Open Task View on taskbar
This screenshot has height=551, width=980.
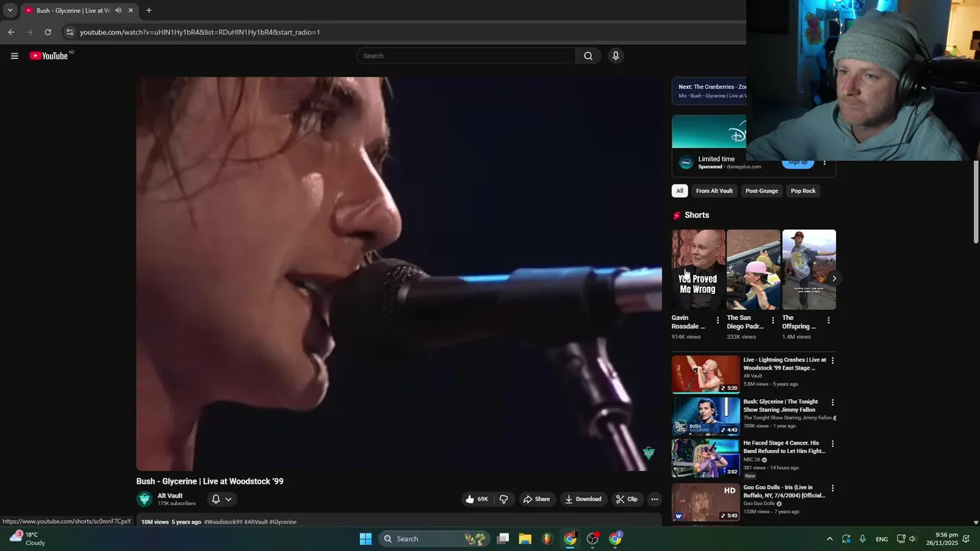click(503, 539)
